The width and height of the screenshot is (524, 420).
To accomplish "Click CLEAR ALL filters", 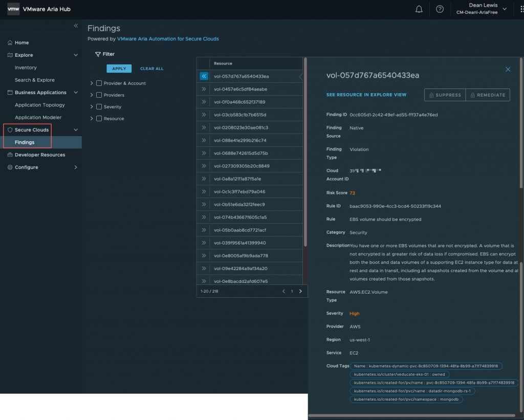I will tap(151, 69).
